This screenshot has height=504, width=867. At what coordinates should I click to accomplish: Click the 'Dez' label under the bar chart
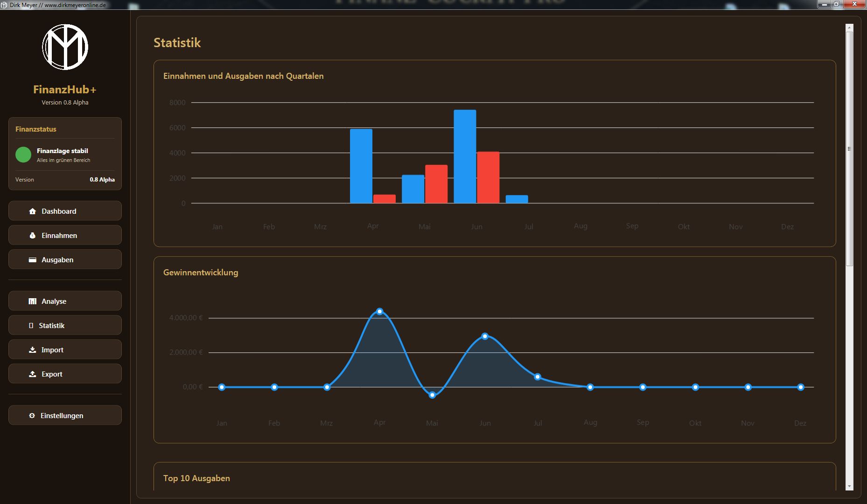[x=788, y=227]
